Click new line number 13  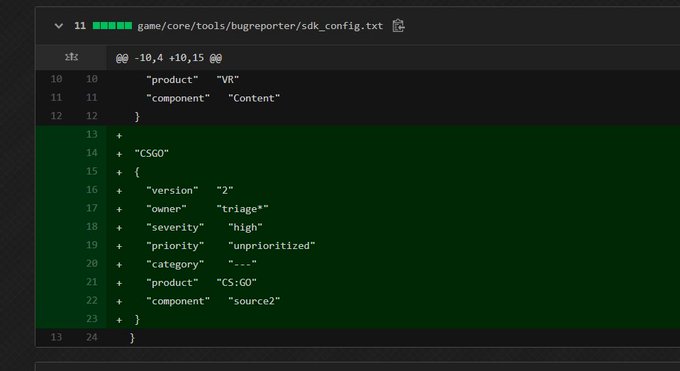(x=92, y=135)
